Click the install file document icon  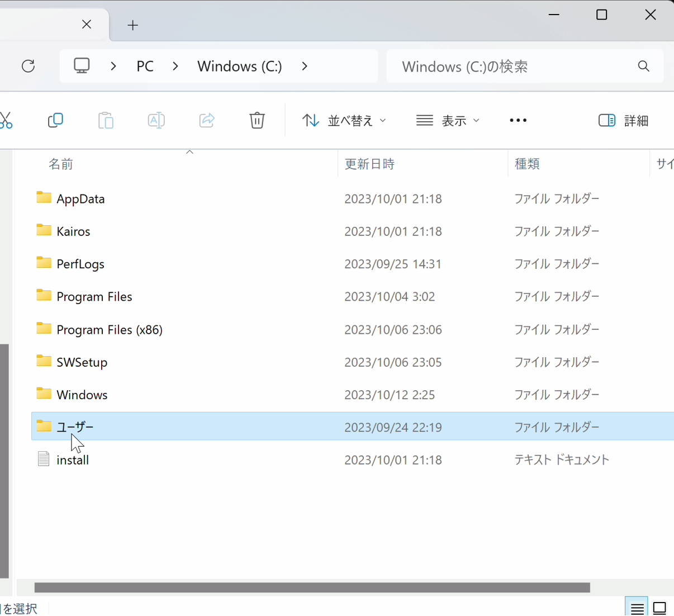[x=44, y=459]
